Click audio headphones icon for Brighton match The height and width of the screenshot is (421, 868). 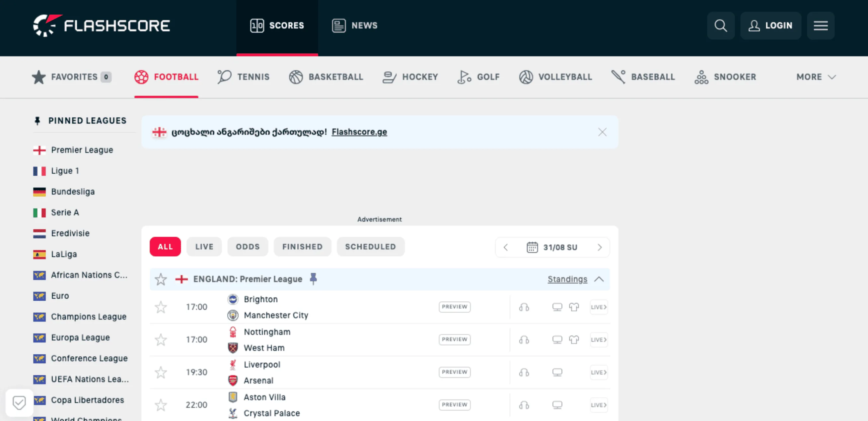524,307
